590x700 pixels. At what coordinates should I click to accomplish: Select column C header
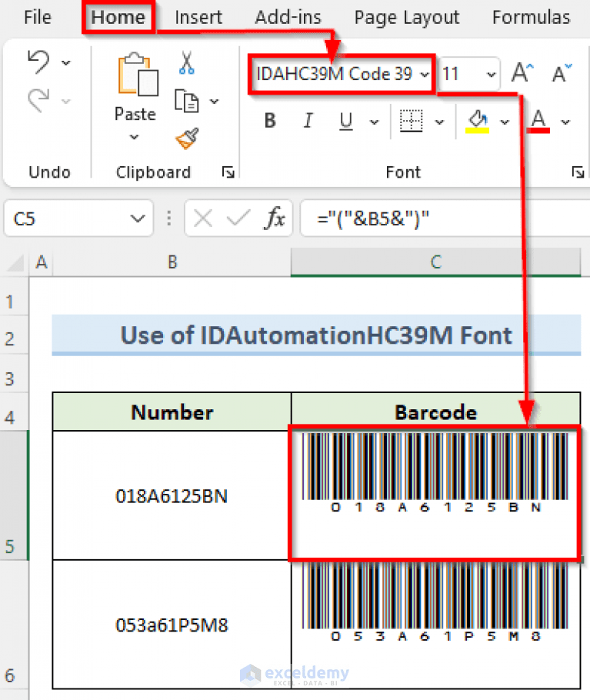(436, 262)
